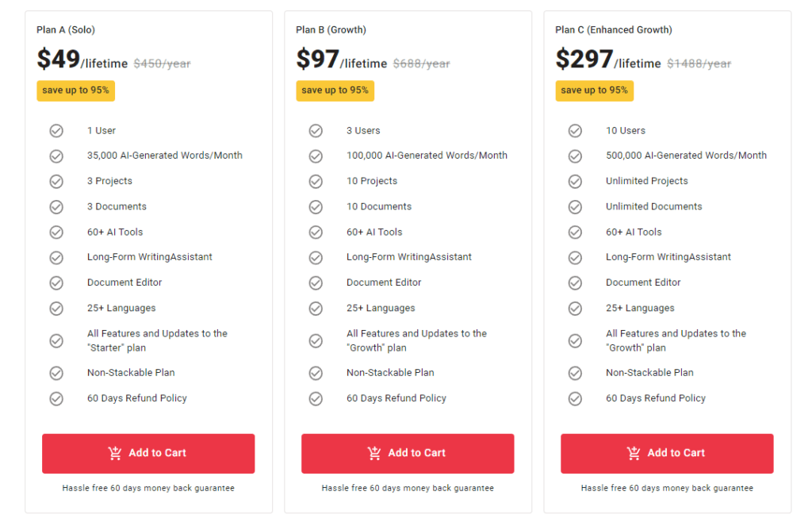Image resolution: width=812 pixels, height=530 pixels.
Task: Click the checkmark beside "60+ AI Tools" in Plan A
Action: pyautogui.click(x=56, y=232)
